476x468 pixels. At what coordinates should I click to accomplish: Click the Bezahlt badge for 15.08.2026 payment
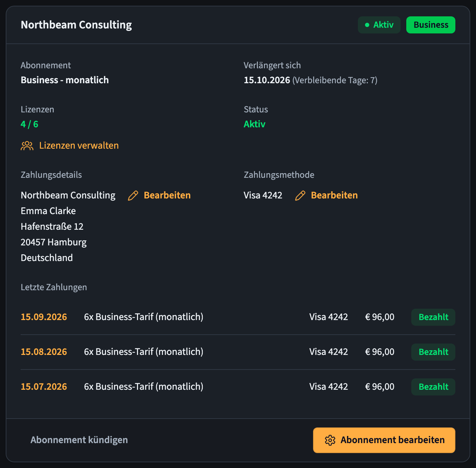[x=433, y=352]
